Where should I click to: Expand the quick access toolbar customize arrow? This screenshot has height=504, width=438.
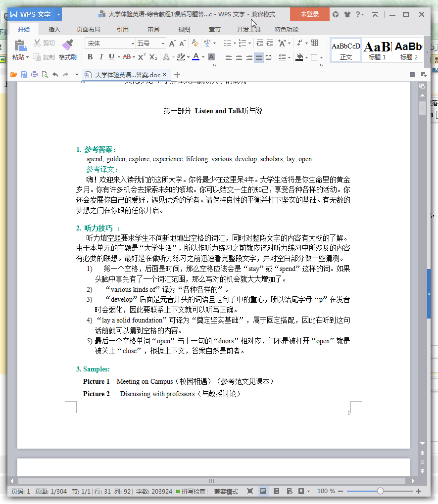point(77,75)
